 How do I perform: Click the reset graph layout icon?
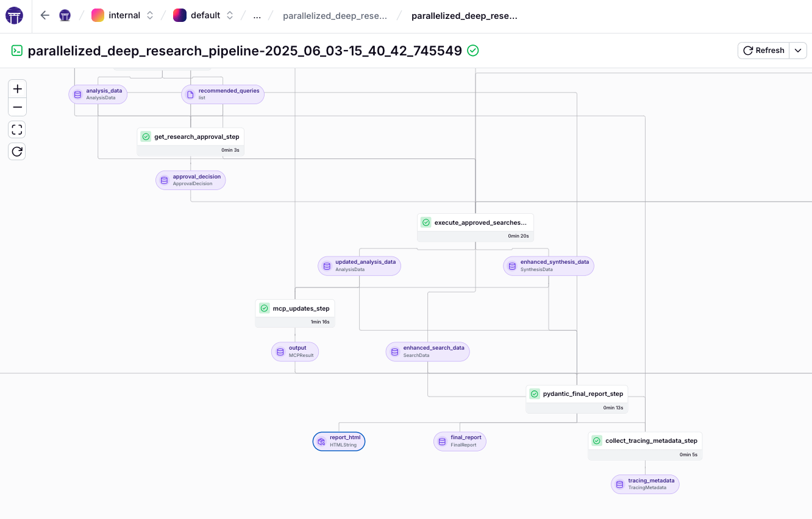click(17, 151)
